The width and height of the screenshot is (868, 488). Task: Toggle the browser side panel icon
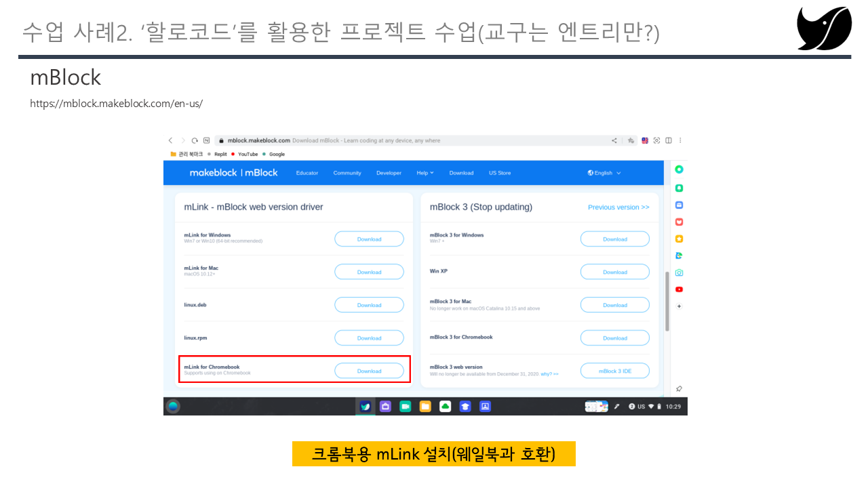[x=669, y=140]
